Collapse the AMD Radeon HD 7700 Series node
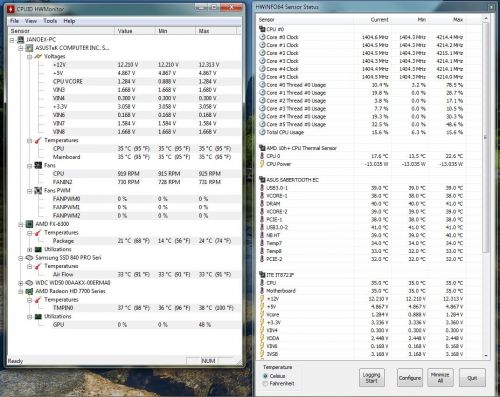 tap(21, 291)
